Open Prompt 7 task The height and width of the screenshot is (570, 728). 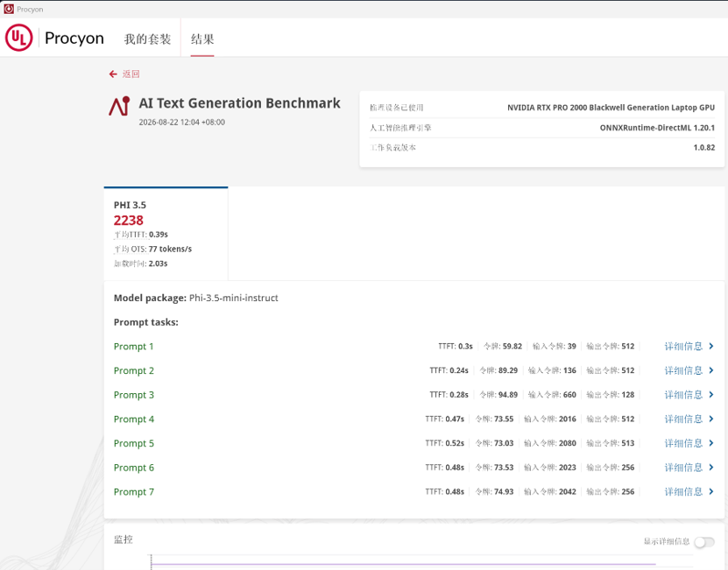(134, 491)
